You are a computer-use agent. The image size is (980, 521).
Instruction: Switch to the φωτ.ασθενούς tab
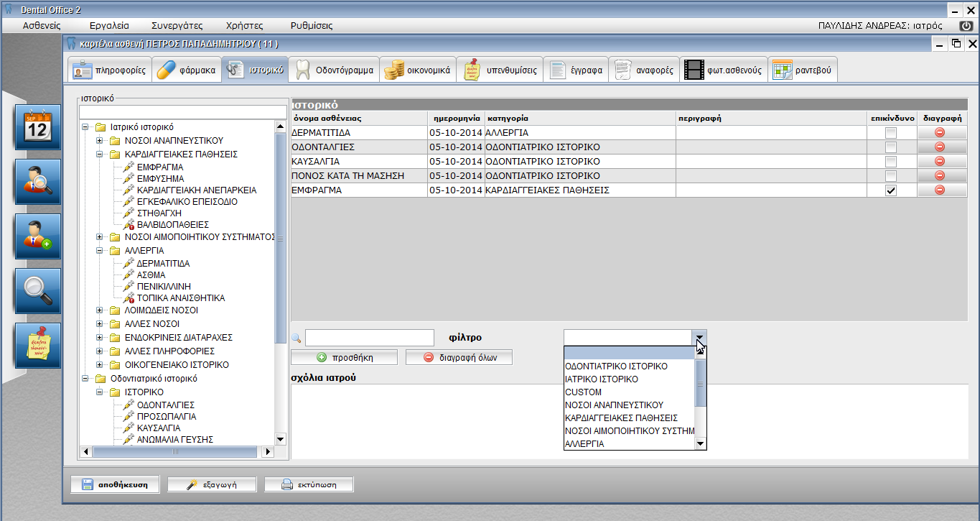(724, 70)
